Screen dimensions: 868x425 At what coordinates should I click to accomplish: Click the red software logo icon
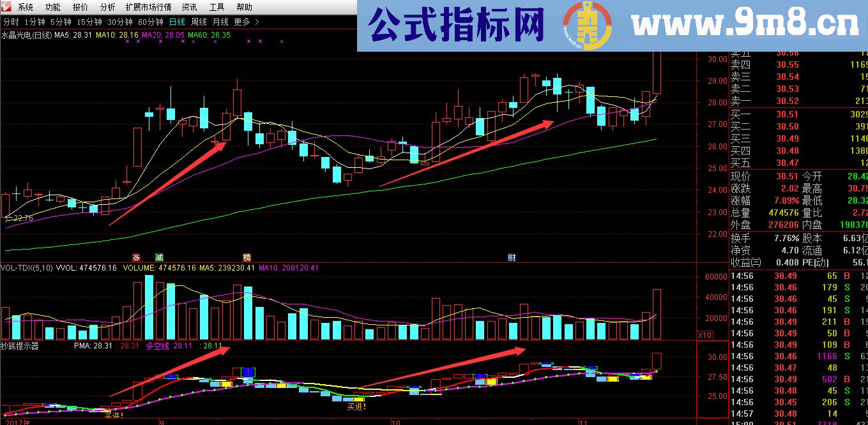coord(6,6)
